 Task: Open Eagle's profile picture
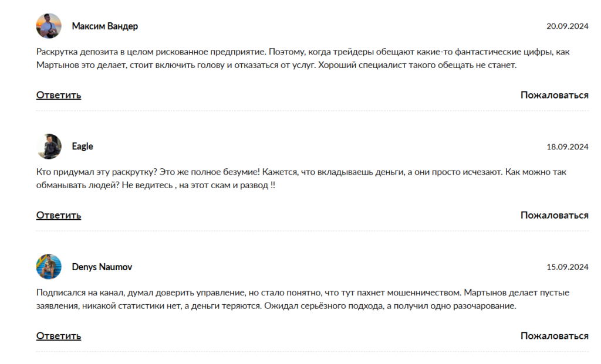tap(49, 147)
